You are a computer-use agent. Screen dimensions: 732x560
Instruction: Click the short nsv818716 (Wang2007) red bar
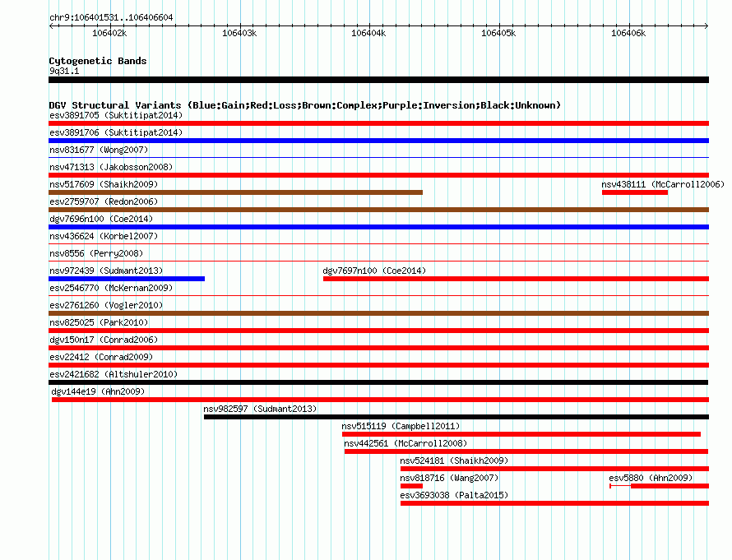pos(412,486)
